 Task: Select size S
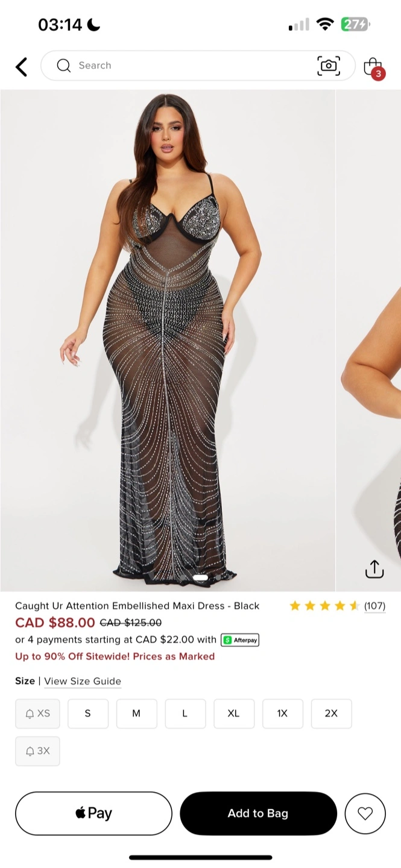[x=87, y=714]
